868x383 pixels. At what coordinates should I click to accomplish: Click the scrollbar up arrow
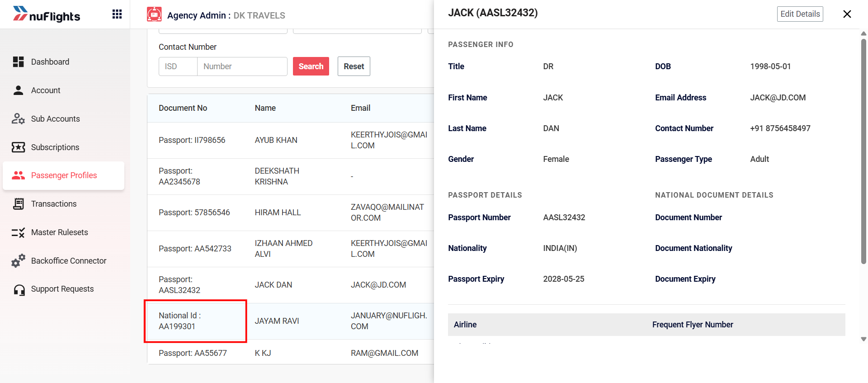click(863, 33)
